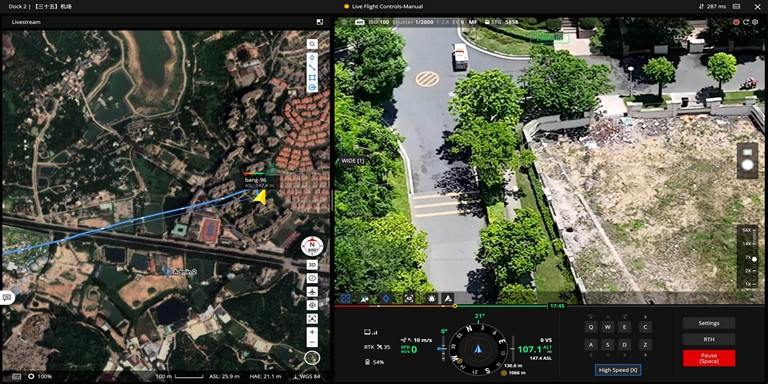Viewport: 768px width, 384px height.
Task: Click the mountain/scene camera tool icon
Action: 364,298
